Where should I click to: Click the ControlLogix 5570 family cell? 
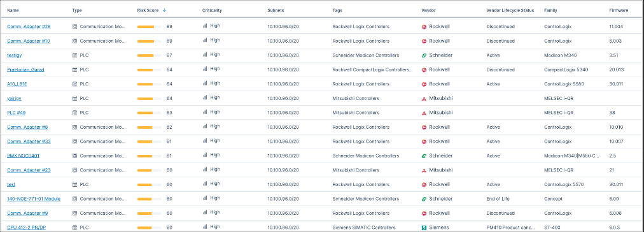[x=564, y=184]
